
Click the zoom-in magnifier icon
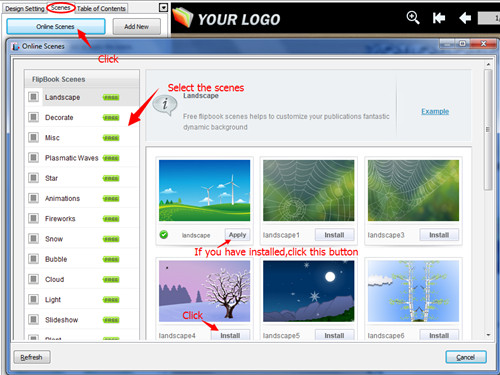(x=413, y=17)
